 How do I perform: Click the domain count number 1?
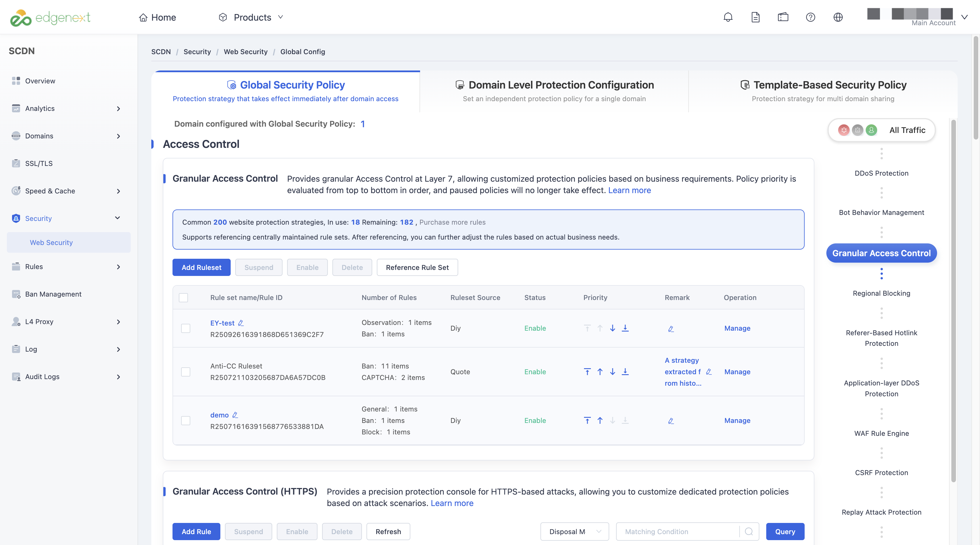[x=362, y=124]
